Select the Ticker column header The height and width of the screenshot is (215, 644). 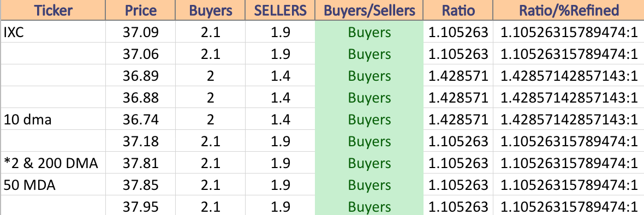(x=52, y=10)
